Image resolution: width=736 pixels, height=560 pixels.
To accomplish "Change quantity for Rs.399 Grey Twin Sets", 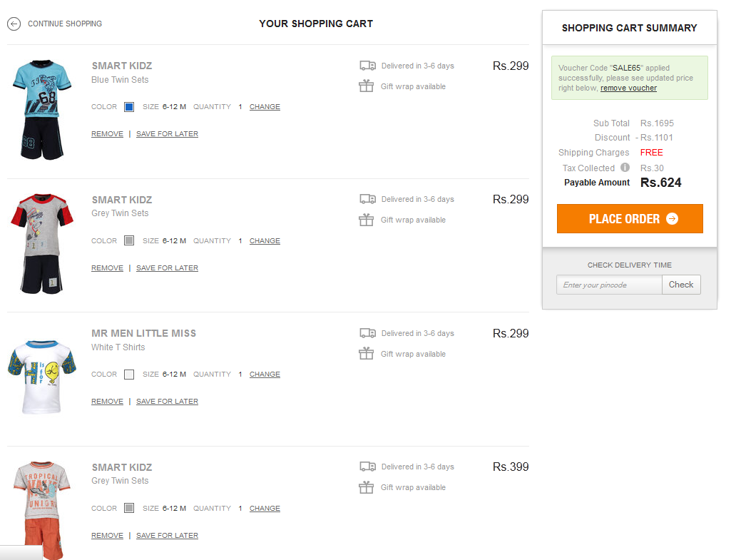I will (265, 509).
